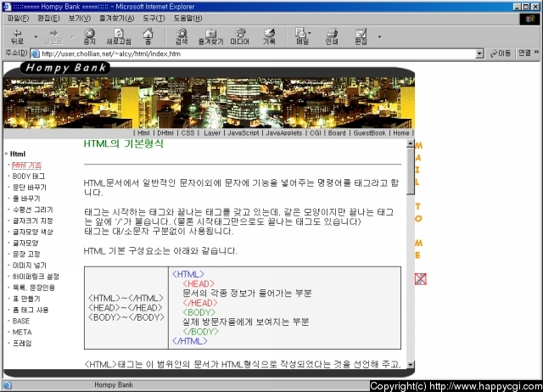
Task: Open Favorites (즐겨찾기) toolbar icon
Action: coord(210,36)
